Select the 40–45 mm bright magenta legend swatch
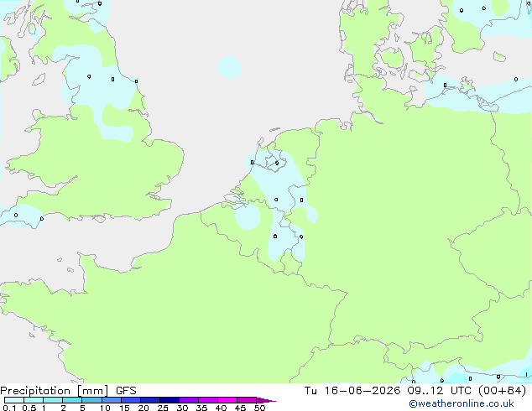 click(x=227, y=400)
